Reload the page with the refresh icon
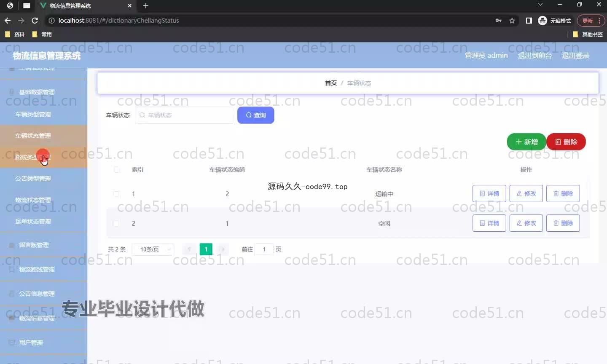Image resolution: width=607 pixels, height=364 pixels. tap(35, 20)
